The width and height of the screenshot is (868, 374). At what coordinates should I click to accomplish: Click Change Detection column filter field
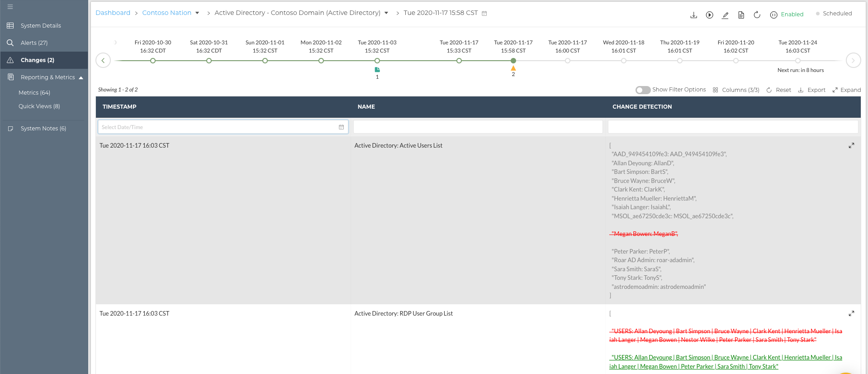click(733, 127)
